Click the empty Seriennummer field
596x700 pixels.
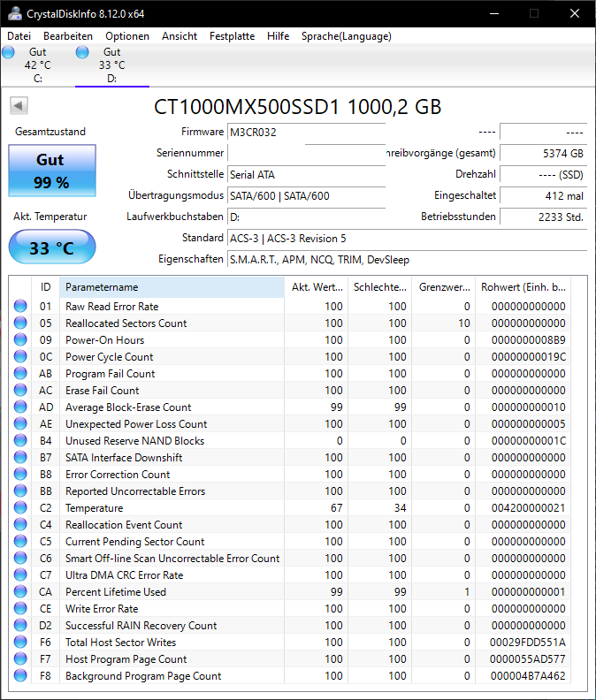pos(307,153)
